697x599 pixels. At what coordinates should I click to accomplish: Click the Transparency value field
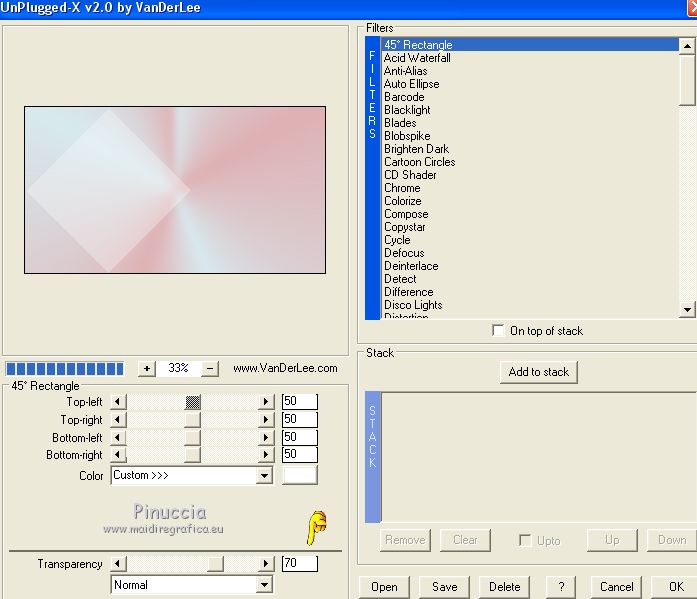click(300, 563)
